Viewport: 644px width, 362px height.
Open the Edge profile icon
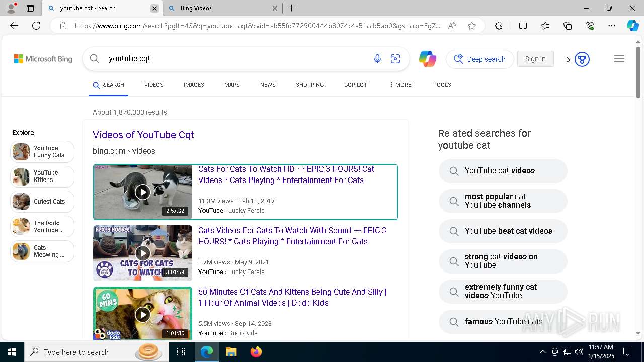tap(11, 8)
